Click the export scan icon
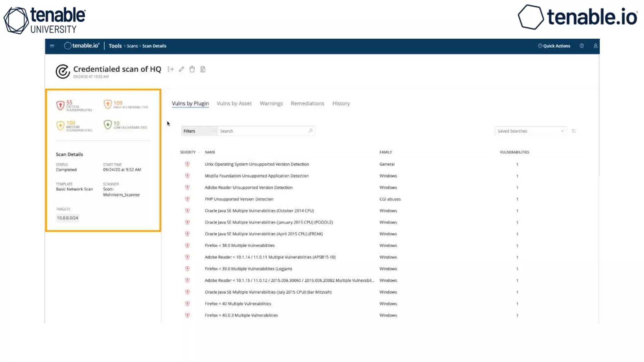 pos(170,69)
